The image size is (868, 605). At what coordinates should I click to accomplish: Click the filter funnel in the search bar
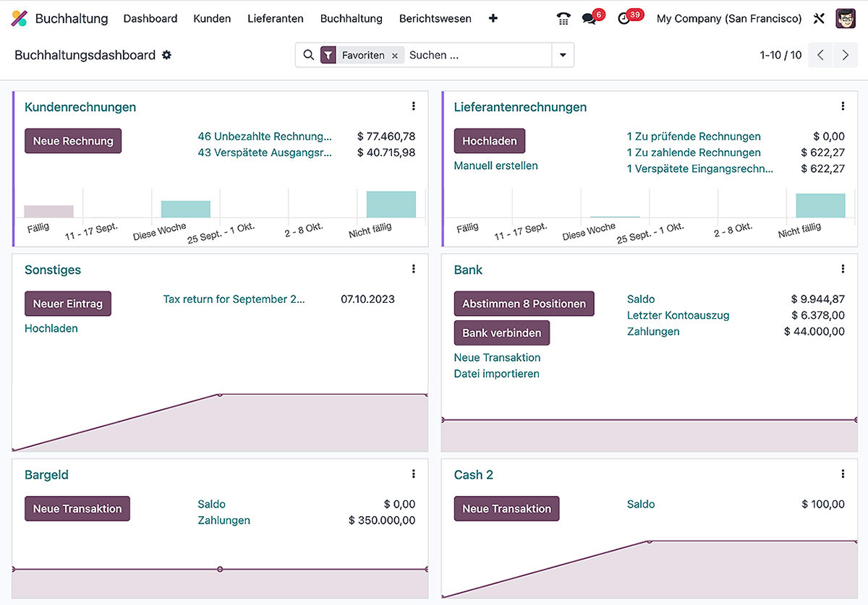coord(329,54)
